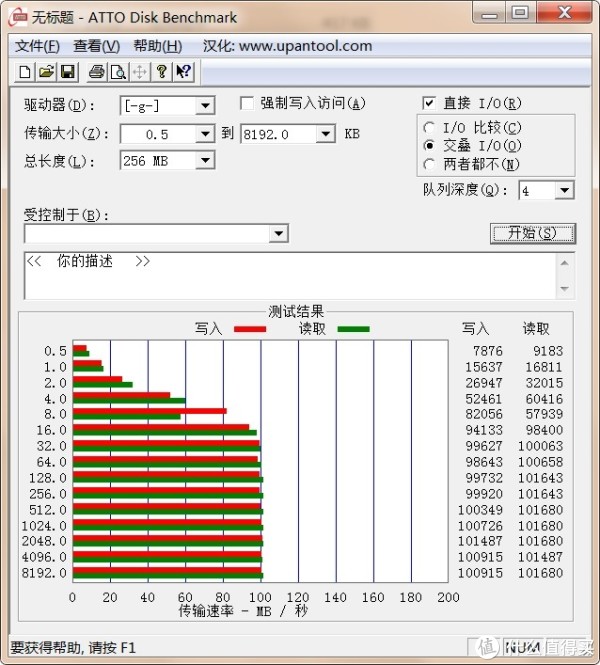Screen dimensions: 600x665
Task: Click the Print toolbar icon
Action: click(x=97, y=72)
